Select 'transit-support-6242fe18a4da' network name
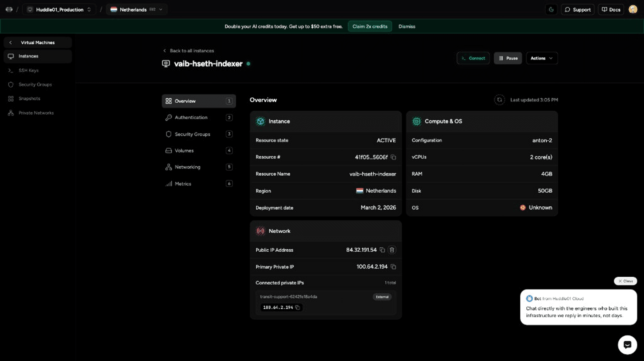644x361 pixels. 289,297
